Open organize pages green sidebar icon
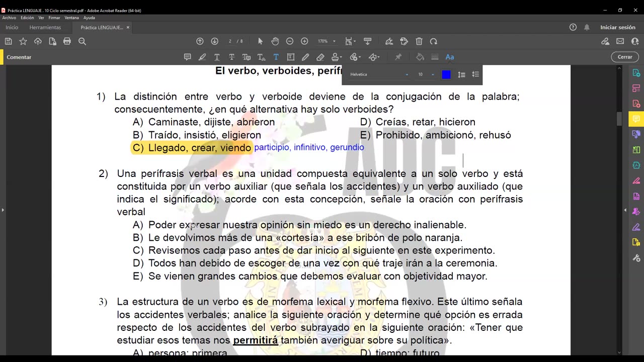 [x=636, y=150]
